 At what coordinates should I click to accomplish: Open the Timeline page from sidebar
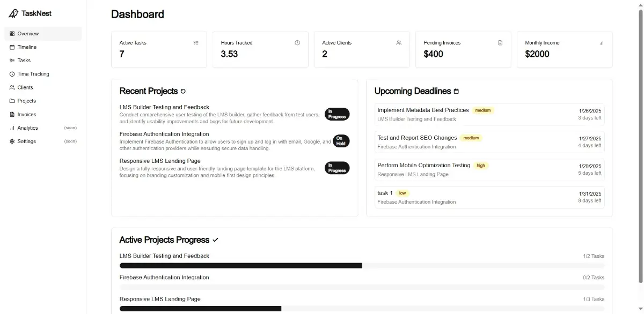[x=27, y=47]
